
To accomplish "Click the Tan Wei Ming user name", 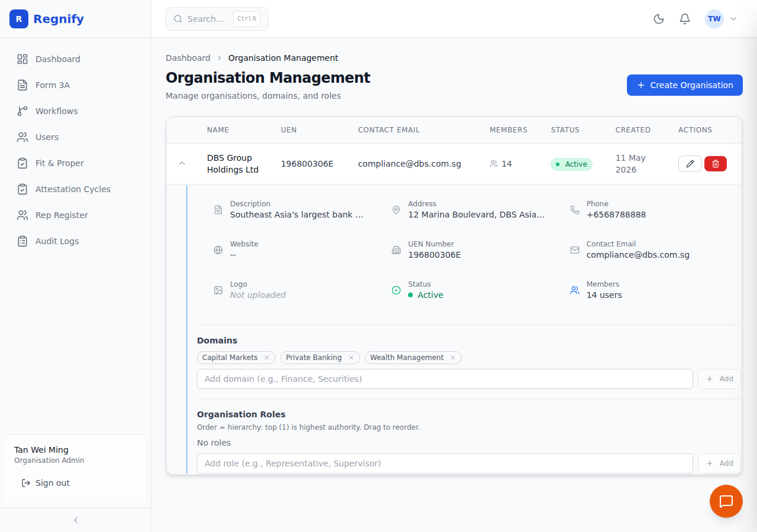I will coord(41,450).
